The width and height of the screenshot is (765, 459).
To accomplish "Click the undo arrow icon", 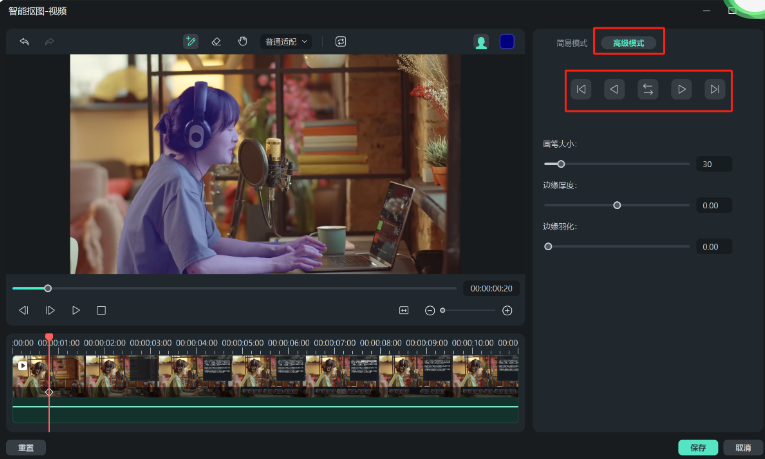I will [24, 42].
